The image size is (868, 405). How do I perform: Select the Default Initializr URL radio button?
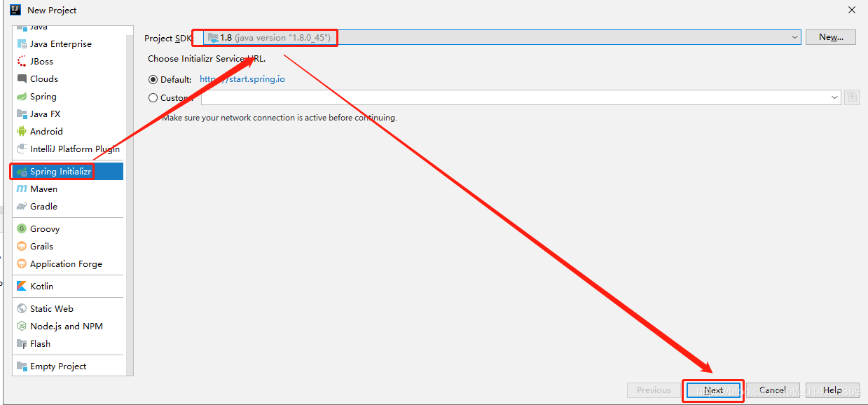[x=153, y=79]
